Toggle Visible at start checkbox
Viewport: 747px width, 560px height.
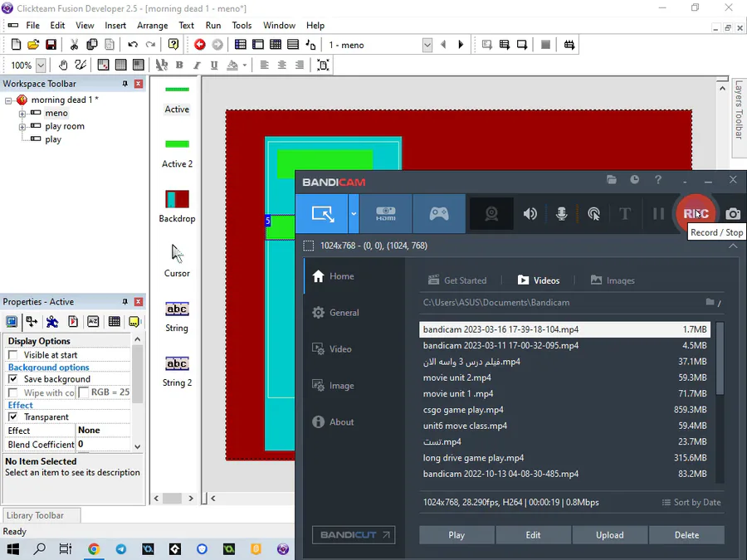(x=13, y=355)
